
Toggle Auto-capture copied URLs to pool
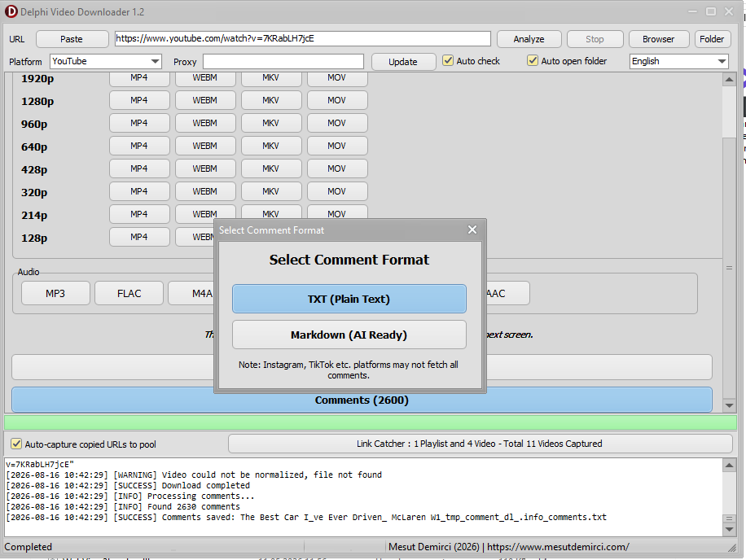(x=16, y=444)
